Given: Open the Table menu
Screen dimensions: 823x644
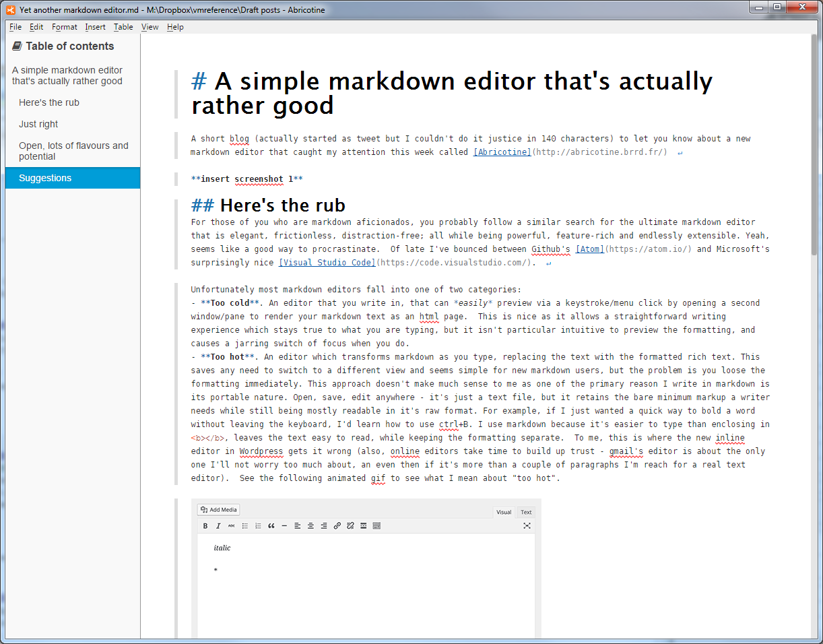Looking at the screenshot, I should (123, 27).
